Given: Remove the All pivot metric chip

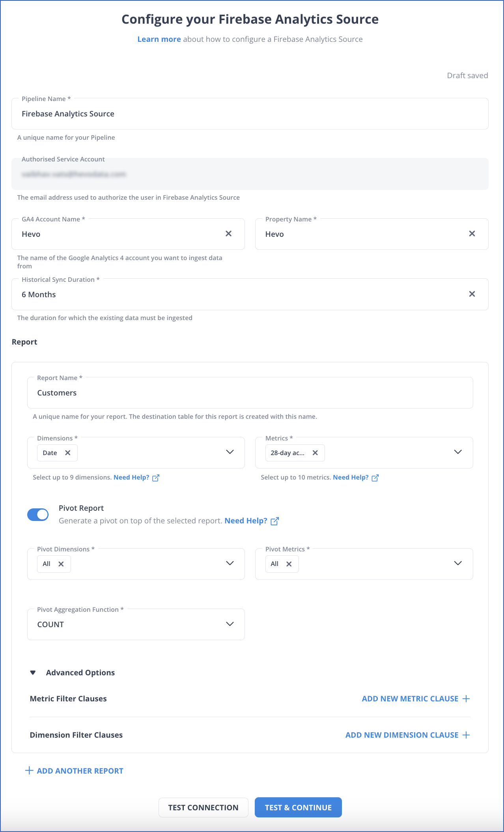Looking at the screenshot, I should tap(289, 564).
